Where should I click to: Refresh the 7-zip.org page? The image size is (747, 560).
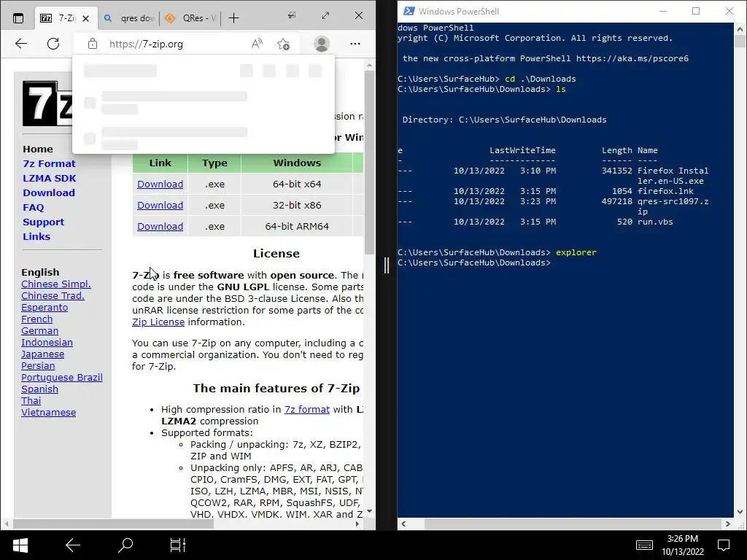[x=53, y=44]
